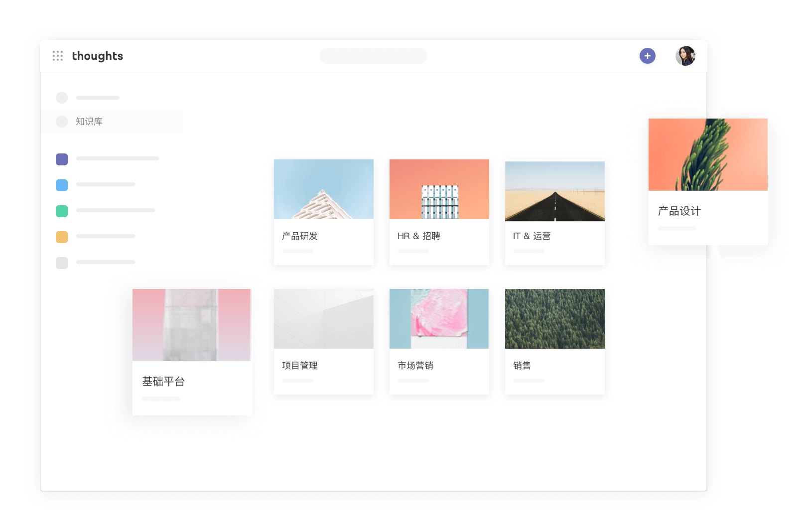Image resolution: width=808 pixels, height=532 pixels.
Task: Open the 基础平台 card
Action: coord(192,352)
